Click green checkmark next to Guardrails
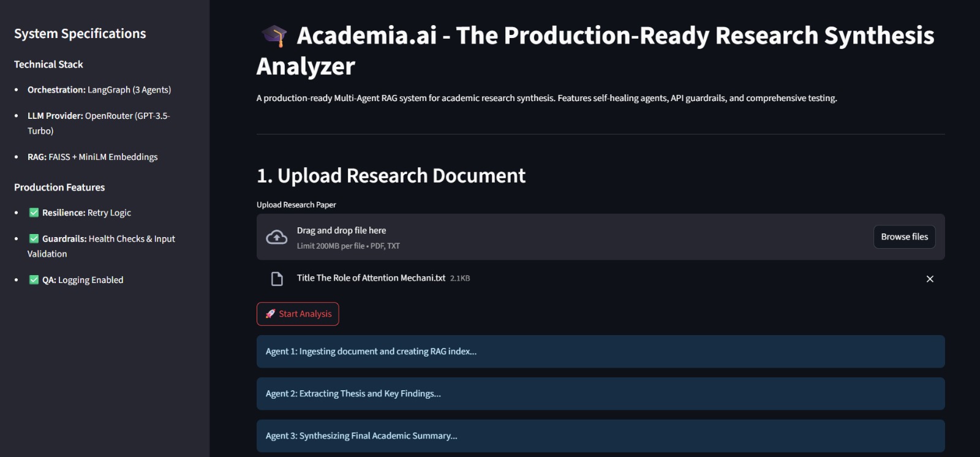The image size is (980, 457). 34,238
